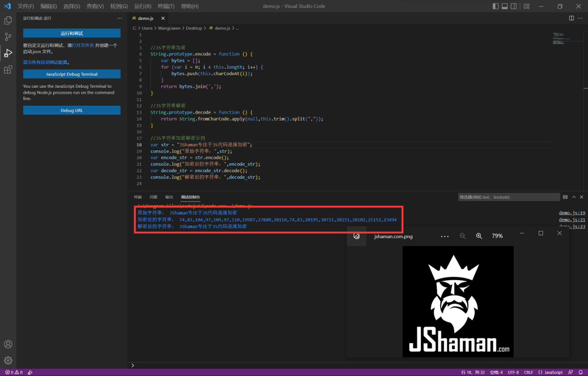Open the 运行(R) menu
588x376 pixels.
pyautogui.click(x=143, y=6)
